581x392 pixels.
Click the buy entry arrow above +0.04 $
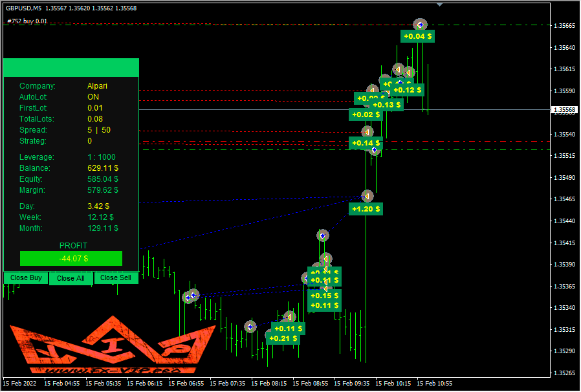click(420, 25)
